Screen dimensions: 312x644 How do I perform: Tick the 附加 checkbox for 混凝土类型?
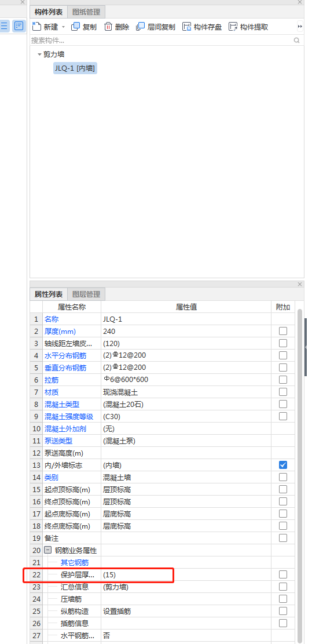283,404
